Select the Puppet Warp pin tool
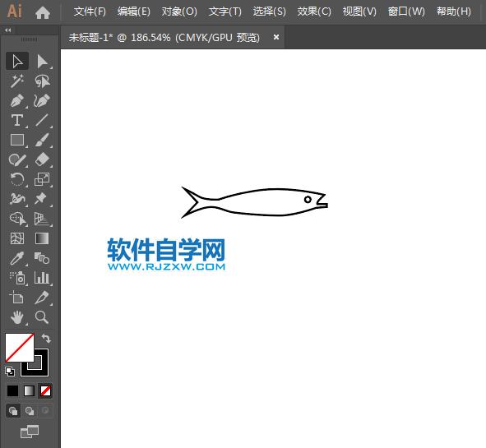This screenshot has width=486, height=448. point(42,199)
